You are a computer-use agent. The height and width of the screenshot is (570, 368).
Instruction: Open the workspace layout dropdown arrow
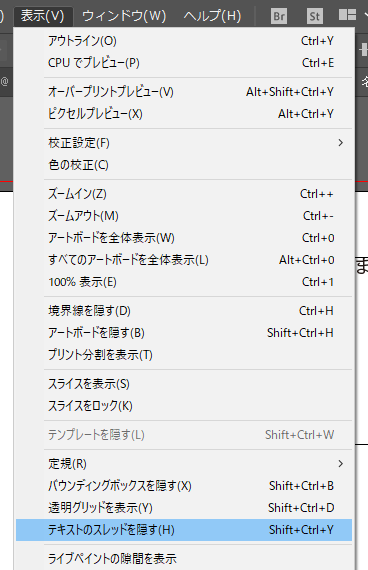pos(365,15)
